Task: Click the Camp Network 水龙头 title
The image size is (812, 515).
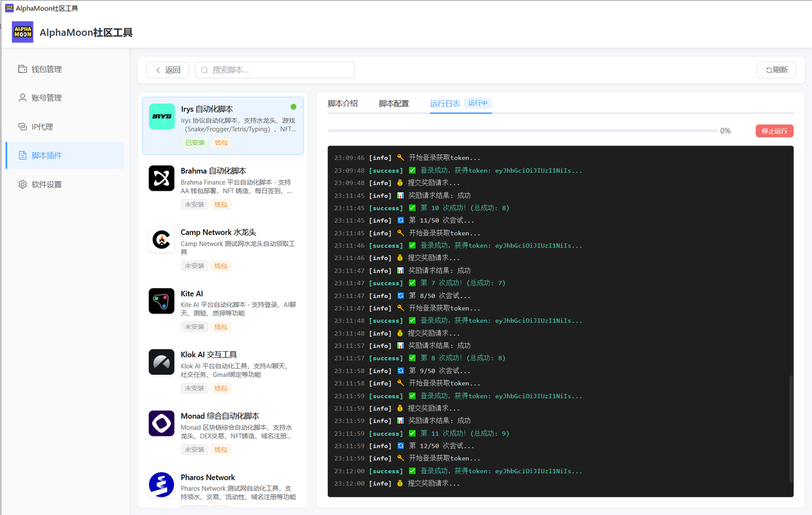Action: tap(217, 232)
